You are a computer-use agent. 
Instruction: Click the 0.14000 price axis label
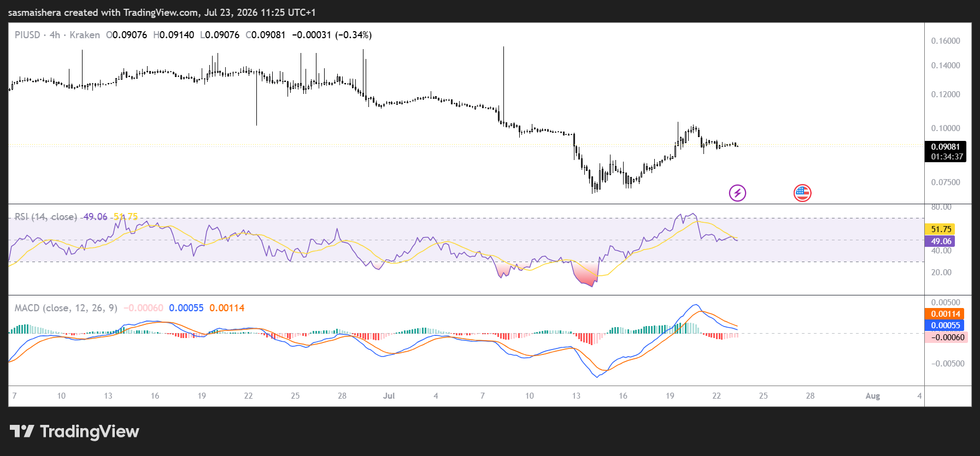click(x=946, y=66)
